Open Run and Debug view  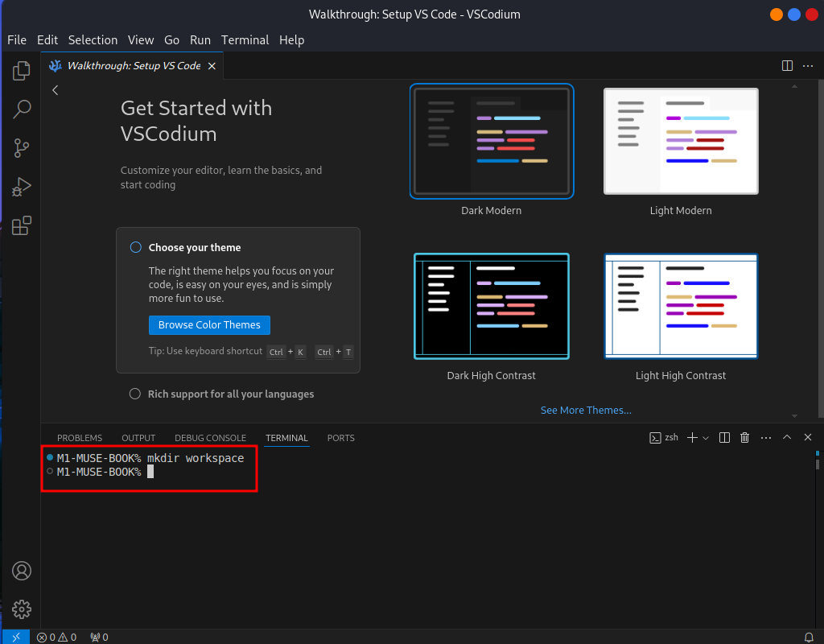tap(22, 187)
